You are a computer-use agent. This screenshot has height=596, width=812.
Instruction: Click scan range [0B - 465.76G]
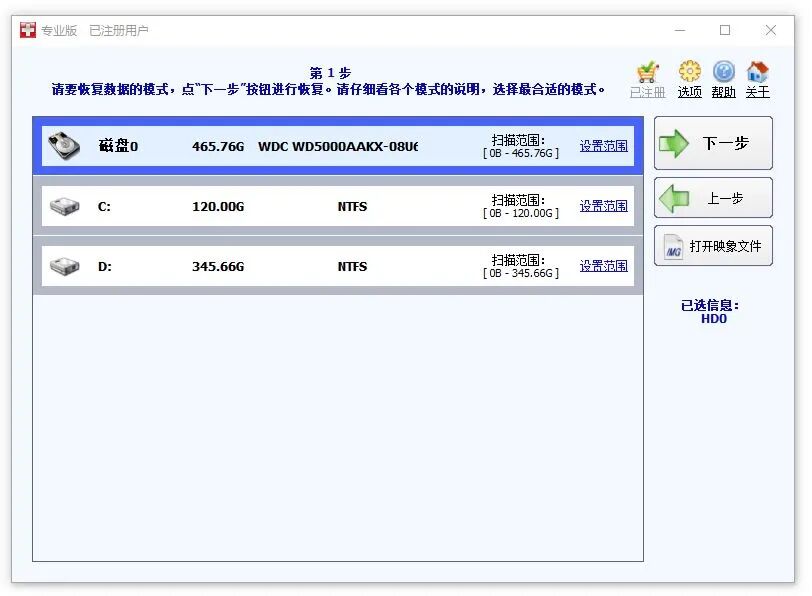coord(521,153)
